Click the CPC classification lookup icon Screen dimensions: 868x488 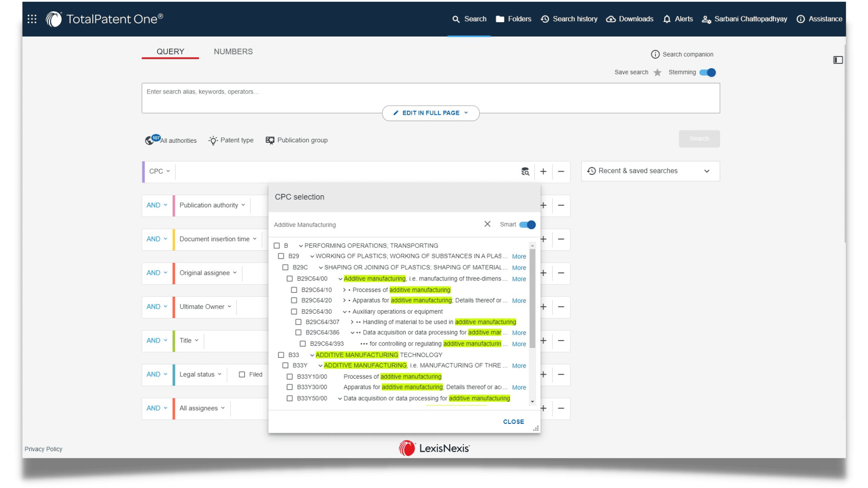tap(525, 172)
